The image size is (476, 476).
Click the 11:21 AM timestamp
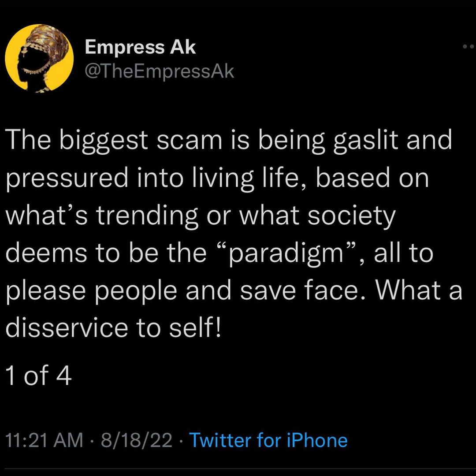tap(44, 440)
